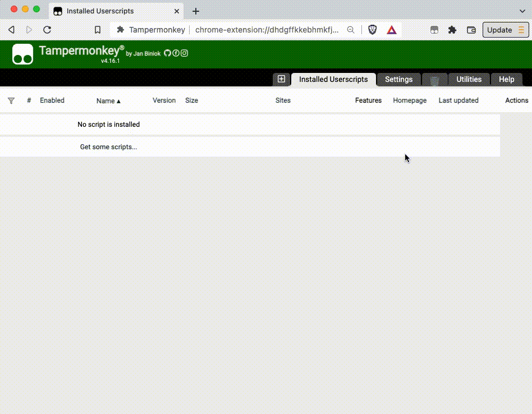This screenshot has width=532, height=414.
Task: Click the # column header
Action: [x=29, y=100]
